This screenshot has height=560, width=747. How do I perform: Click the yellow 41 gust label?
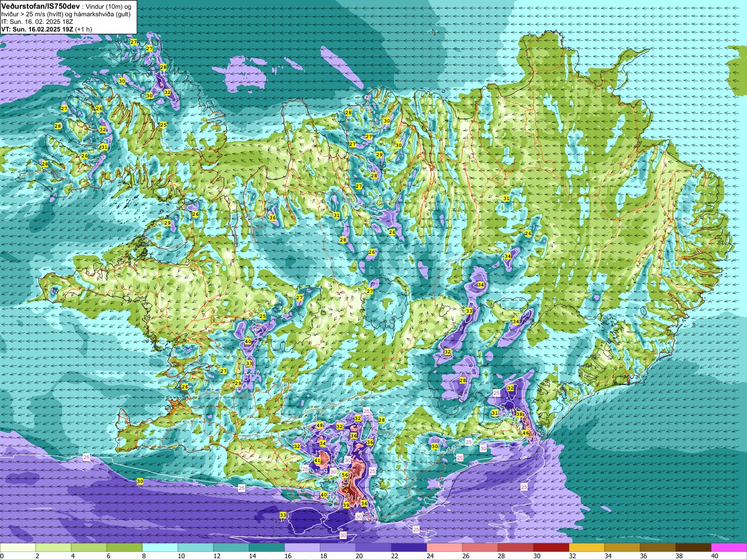317,461
